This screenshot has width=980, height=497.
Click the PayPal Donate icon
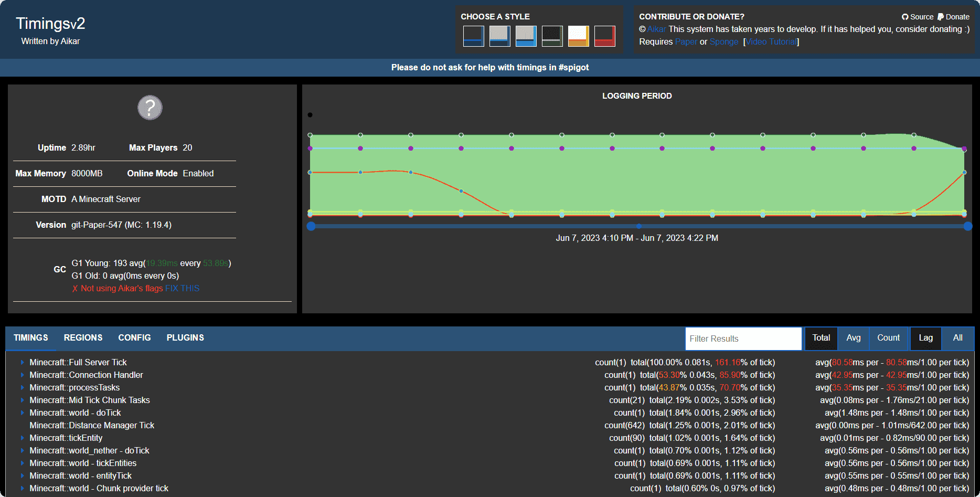[941, 17]
